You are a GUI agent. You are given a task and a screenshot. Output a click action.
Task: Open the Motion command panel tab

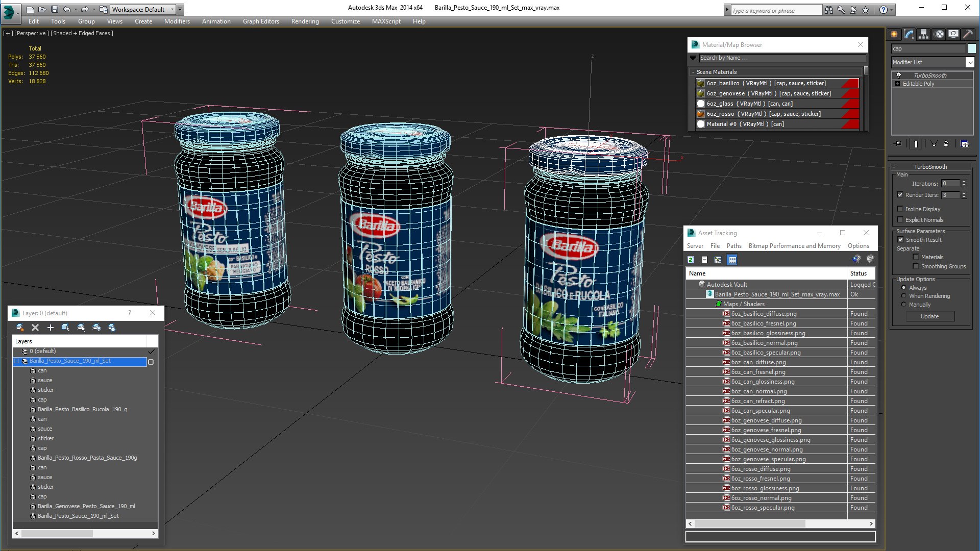click(x=939, y=34)
